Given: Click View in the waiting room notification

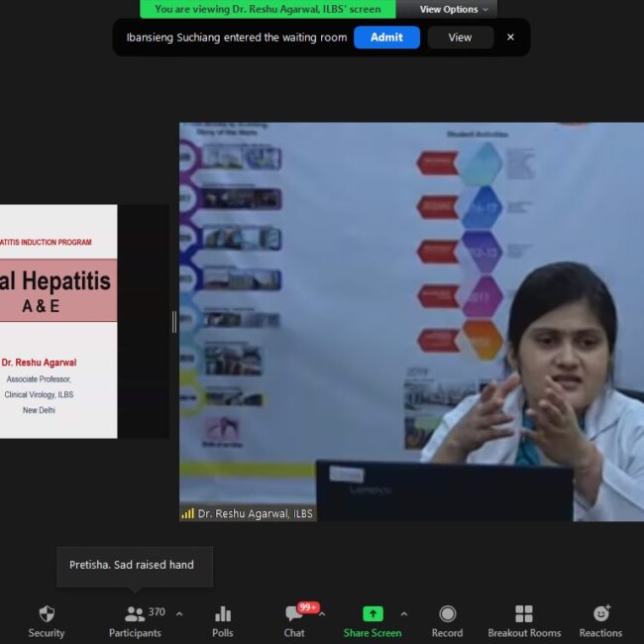Looking at the screenshot, I should coord(460,38).
